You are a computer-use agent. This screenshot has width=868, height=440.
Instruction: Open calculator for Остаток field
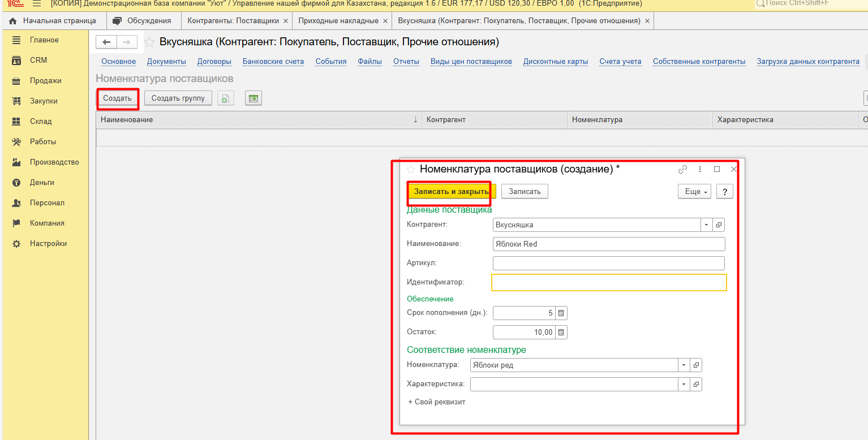click(561, 333)
